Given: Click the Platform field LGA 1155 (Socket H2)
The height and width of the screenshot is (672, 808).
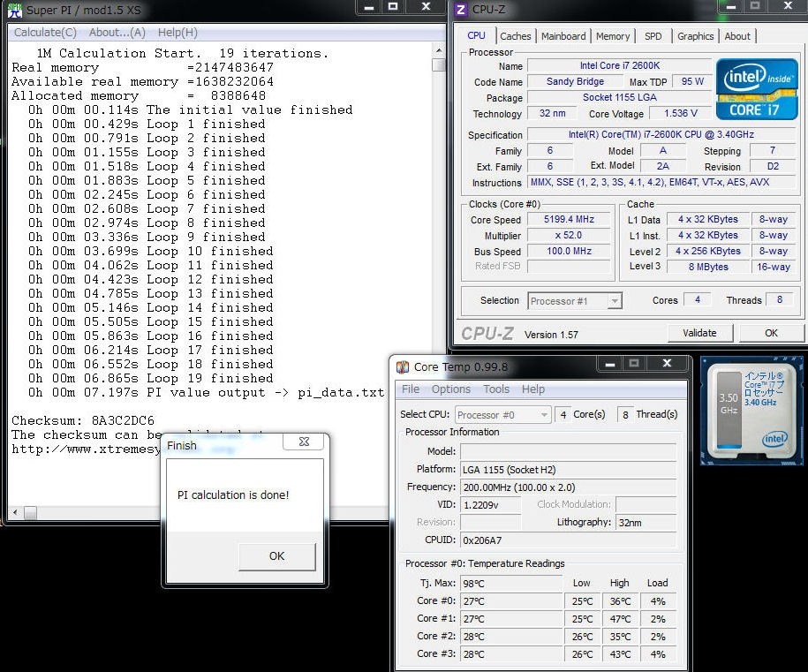Looking at the screenshot, I should coord(568,470).
